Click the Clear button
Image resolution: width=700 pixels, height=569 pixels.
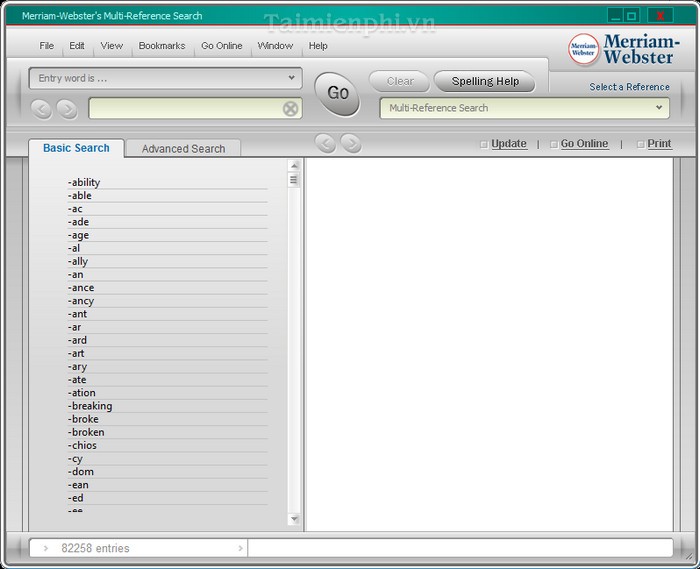click(x=400, y=81)
